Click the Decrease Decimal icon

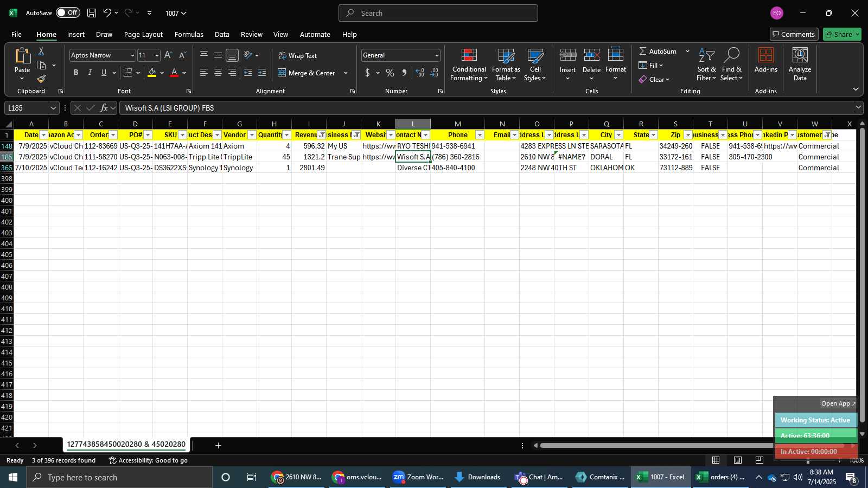[434, 73]
